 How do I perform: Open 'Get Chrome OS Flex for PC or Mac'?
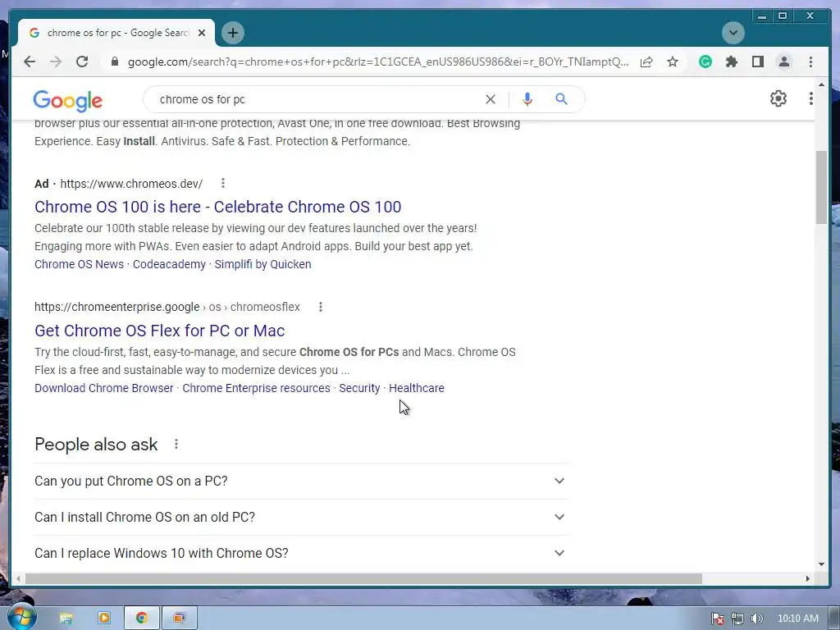pos(160,331)
